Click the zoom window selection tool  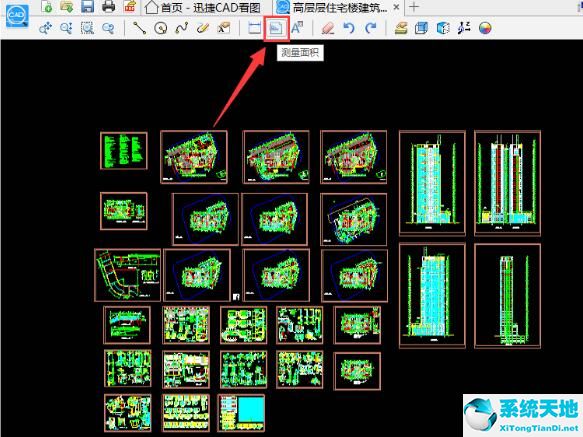87,28
